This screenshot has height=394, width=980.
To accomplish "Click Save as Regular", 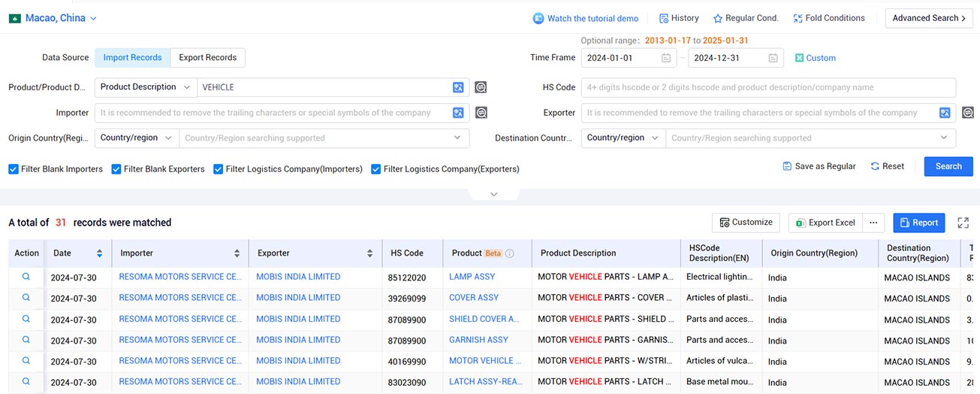I will tap(819, 166).
